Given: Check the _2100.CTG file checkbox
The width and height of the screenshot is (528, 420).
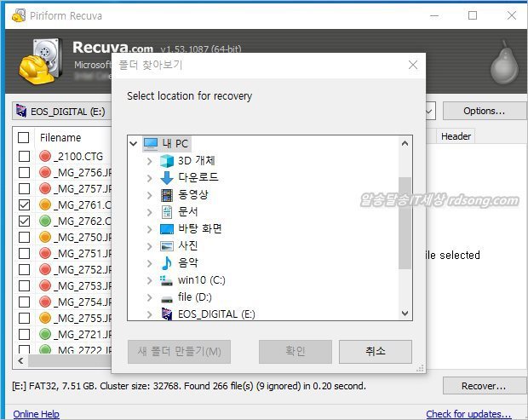Looking at the screenshot, I should tap(24, 156).
